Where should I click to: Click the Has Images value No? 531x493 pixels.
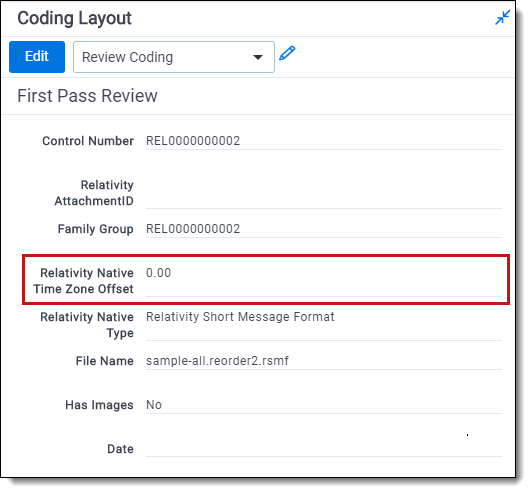[154, 405]
